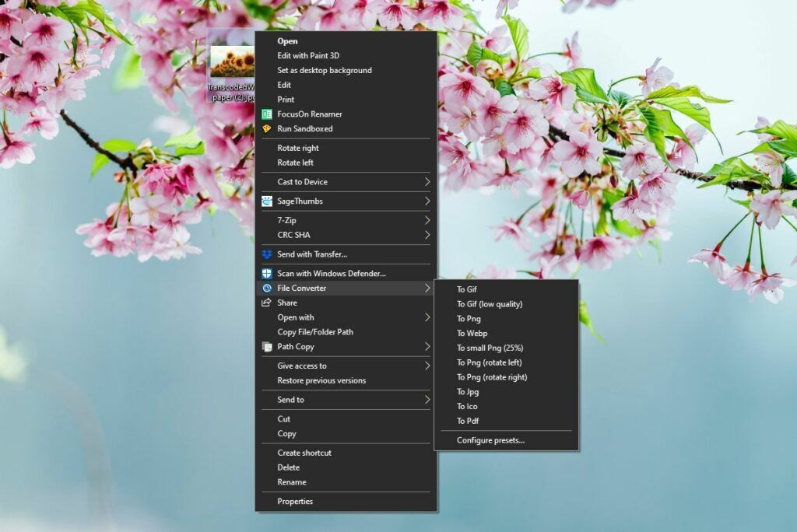This screenshot has height=532, width=797.
Task: Click the TranscodedWallpaper image thumbnail
Action: tap(233, 61)
